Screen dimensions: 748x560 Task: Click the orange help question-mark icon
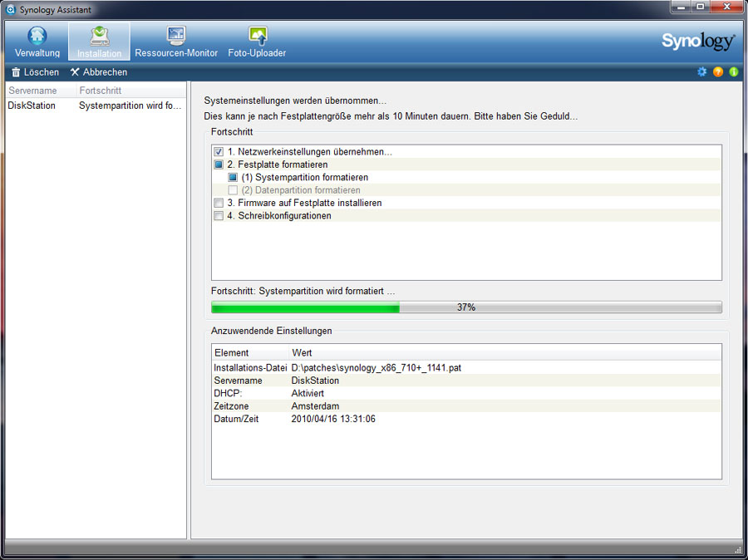718,71
